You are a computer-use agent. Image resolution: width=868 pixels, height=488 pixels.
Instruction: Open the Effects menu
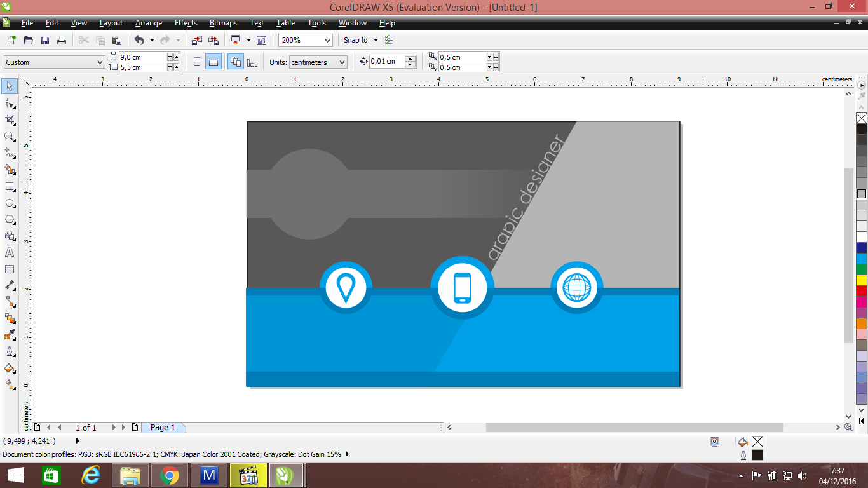(x=186, y=23)
